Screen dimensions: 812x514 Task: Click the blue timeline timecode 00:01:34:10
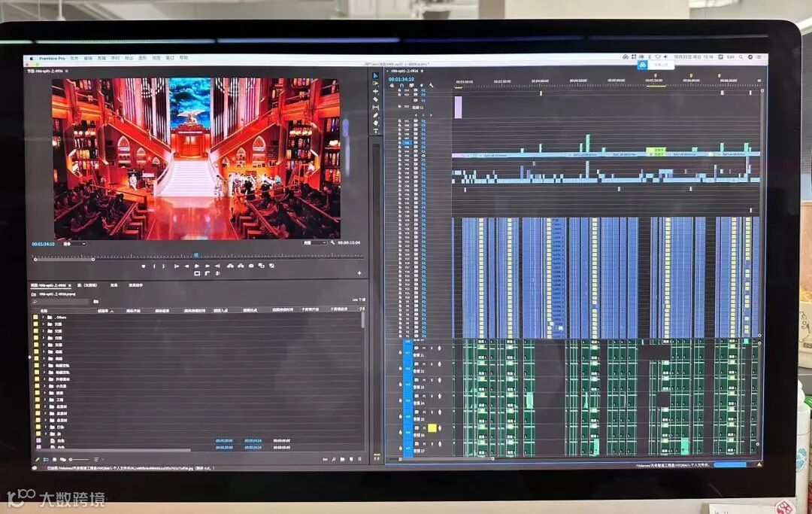[x=401, y=79]
